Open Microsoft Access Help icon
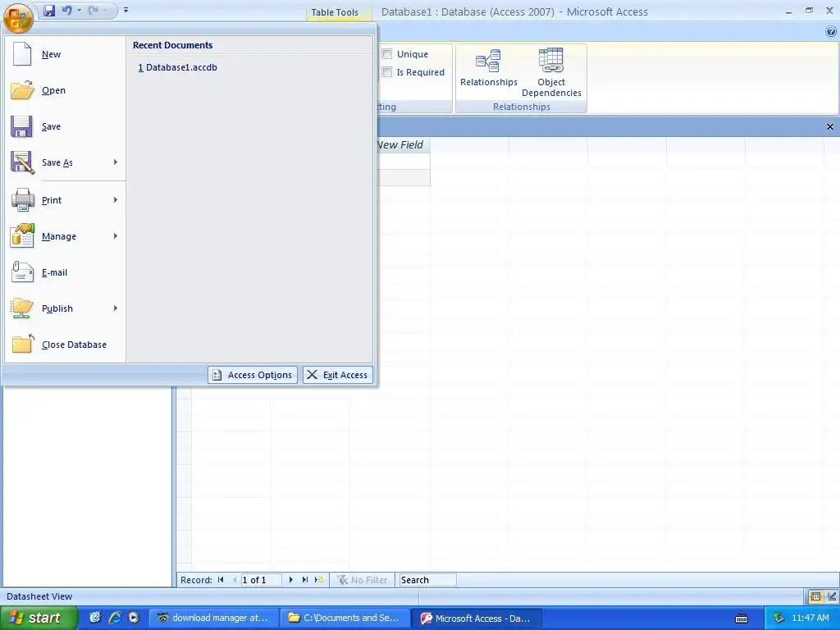The height and width of the screenshot is (630, 840). pos(831,32)
